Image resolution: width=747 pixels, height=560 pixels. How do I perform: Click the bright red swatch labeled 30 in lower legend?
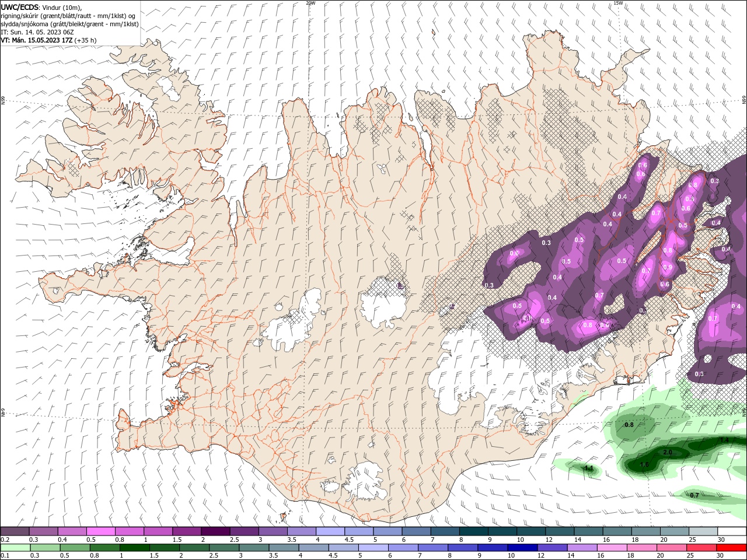(731, 548)
